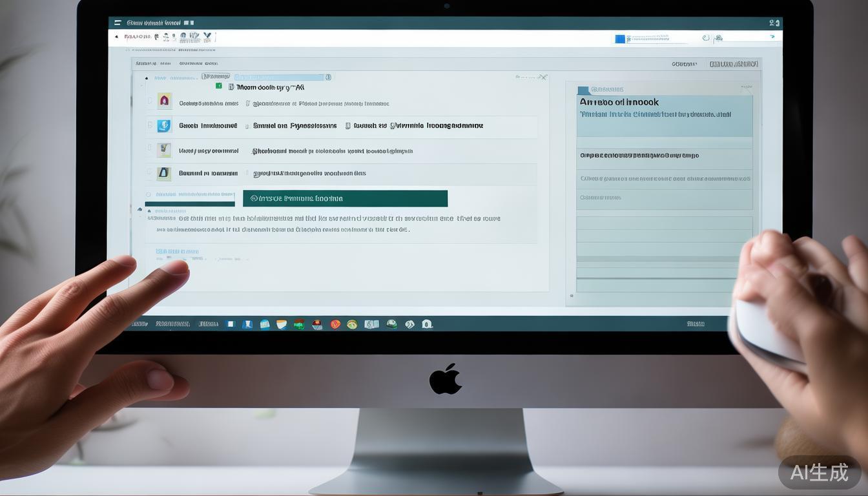Launch the green app icon in taskbar
The height and width of the screenshot is (496, 868).
298,324
